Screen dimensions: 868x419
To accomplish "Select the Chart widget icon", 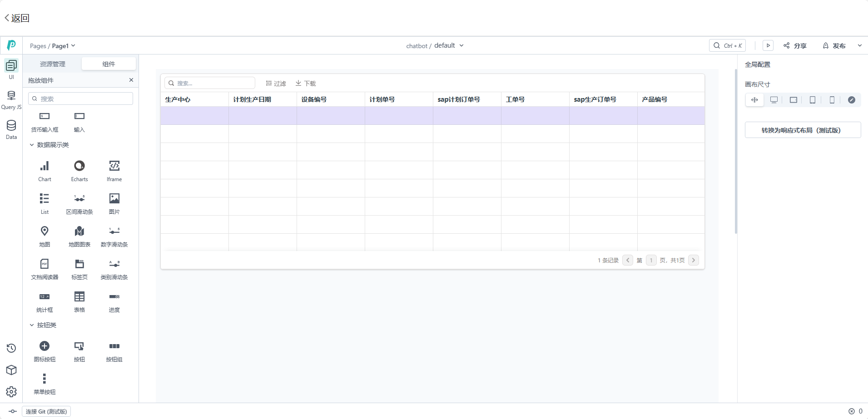I will [x=45, y=166].
